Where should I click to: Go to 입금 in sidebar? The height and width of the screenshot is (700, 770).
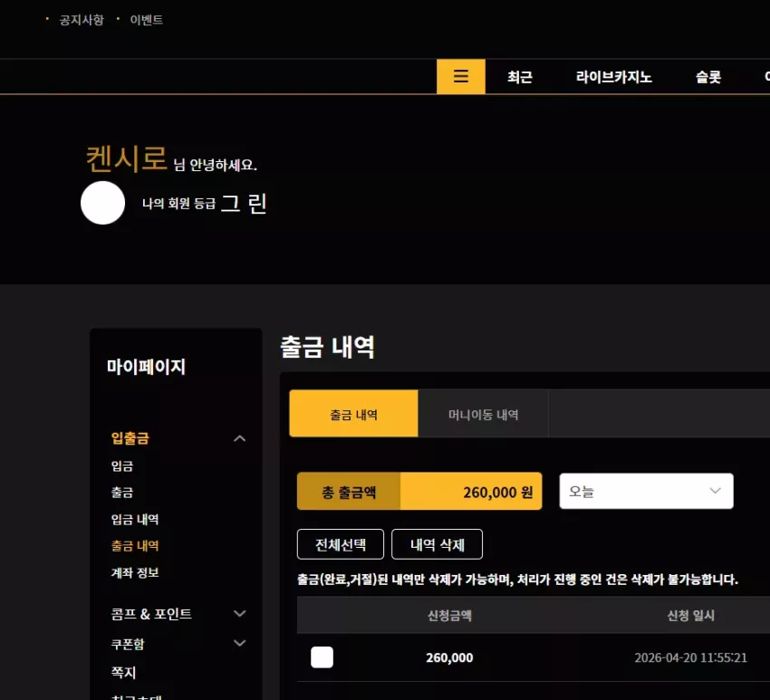[x=122, y=465]
